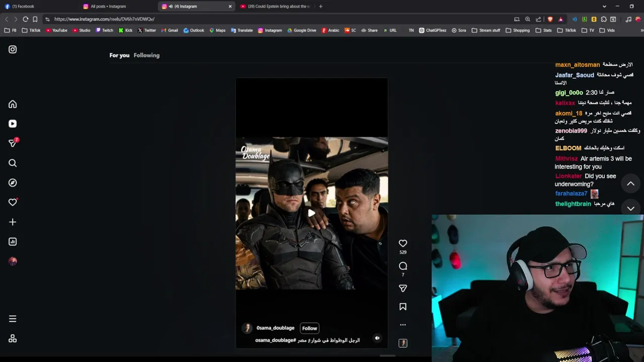Click the browser share page icon

[x=538, y=19]
